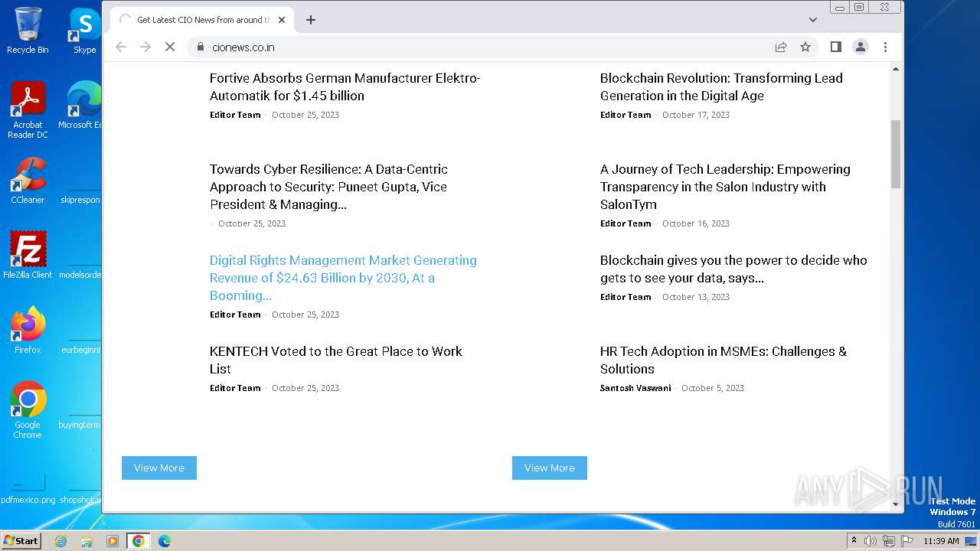Open A Journey of Tech Leadership article
The image size is (980, 551).
click(x=725, y=187)
